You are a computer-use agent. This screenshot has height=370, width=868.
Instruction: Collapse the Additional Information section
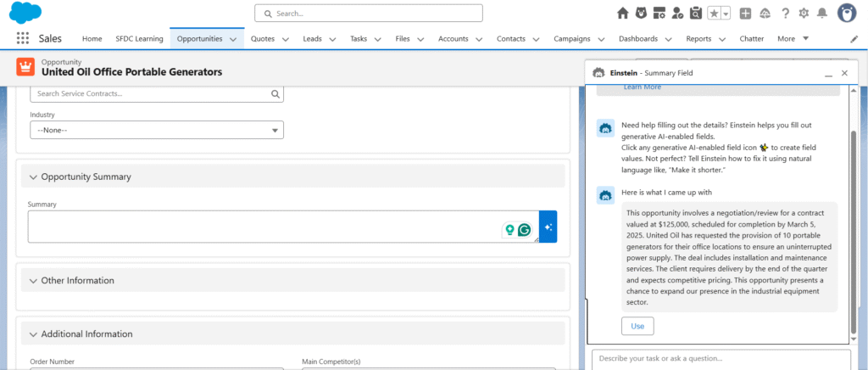[34, 334]
